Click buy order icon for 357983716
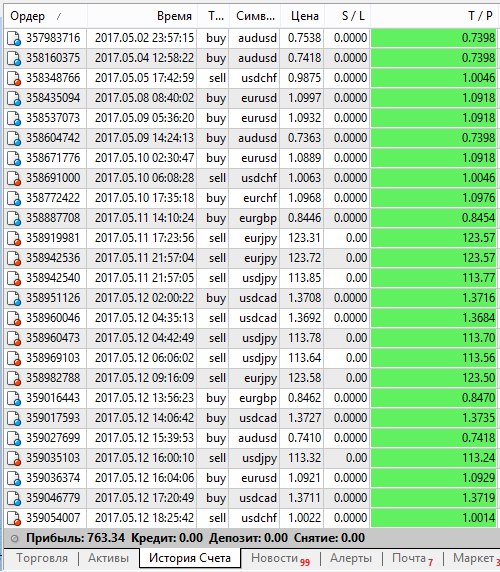Viewport: 500px width, 572px height. click(x=14, y=38)
